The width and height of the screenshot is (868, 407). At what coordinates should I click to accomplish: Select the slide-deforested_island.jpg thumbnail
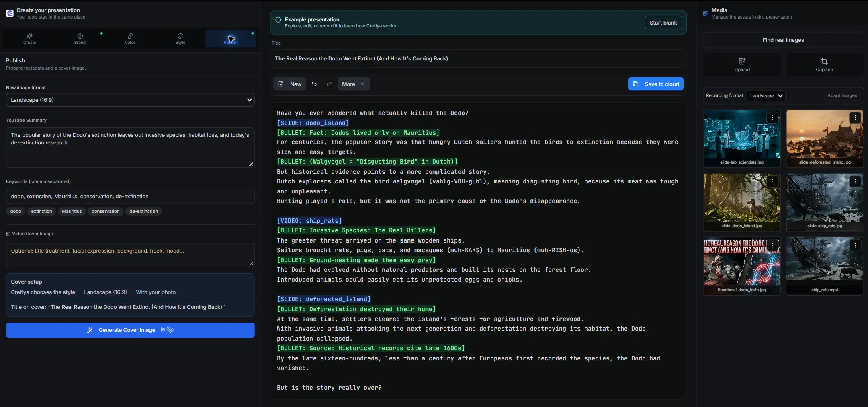pos(825,138)
